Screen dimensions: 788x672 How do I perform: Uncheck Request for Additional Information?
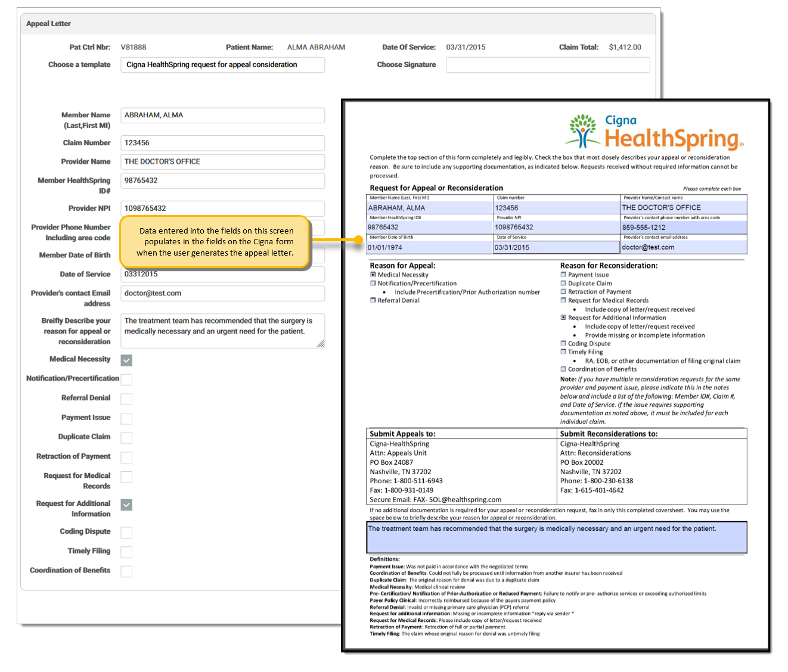(126, 505)
